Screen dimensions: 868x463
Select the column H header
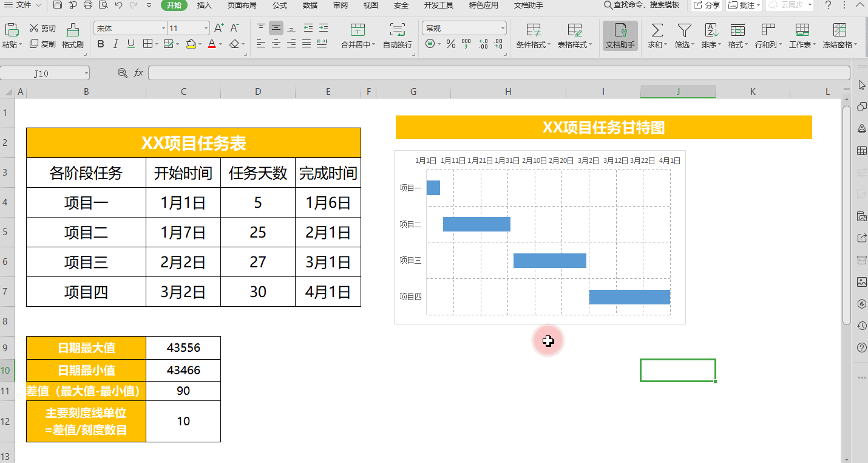coord(508,92)
